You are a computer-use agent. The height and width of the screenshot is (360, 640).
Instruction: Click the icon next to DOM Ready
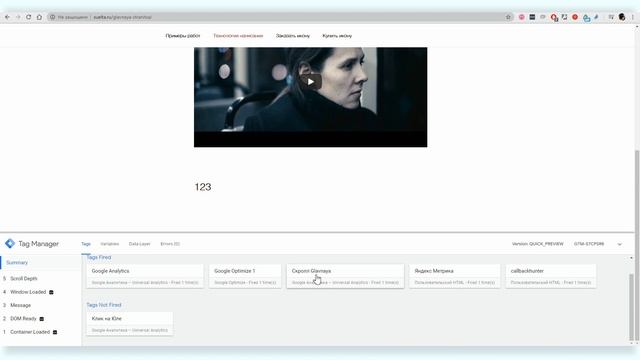point(42,319)
